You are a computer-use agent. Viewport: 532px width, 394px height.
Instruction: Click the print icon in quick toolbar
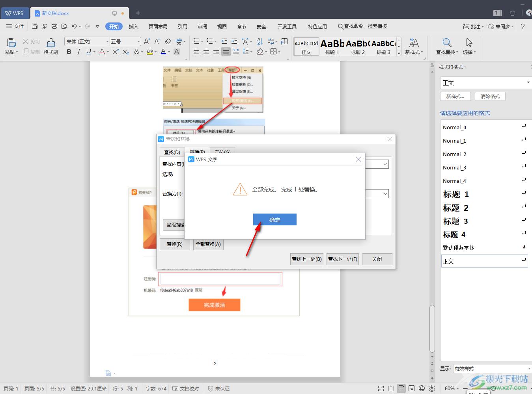[54, 26]
